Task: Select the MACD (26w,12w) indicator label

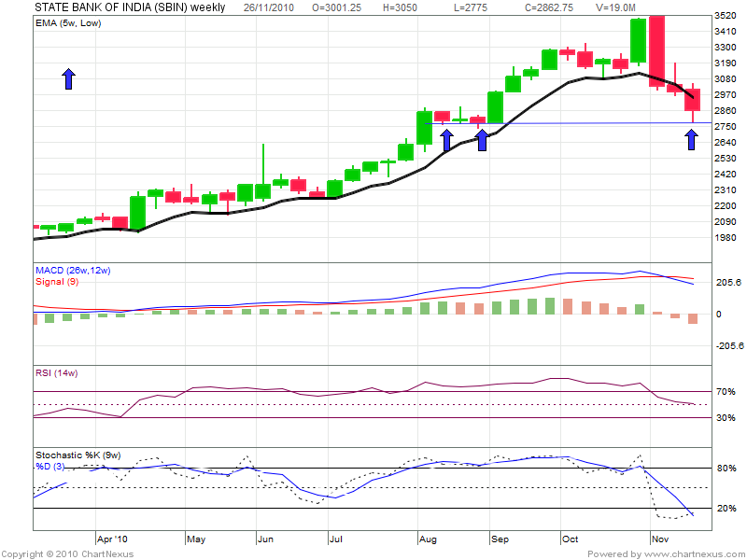Action: click(73, 271)
